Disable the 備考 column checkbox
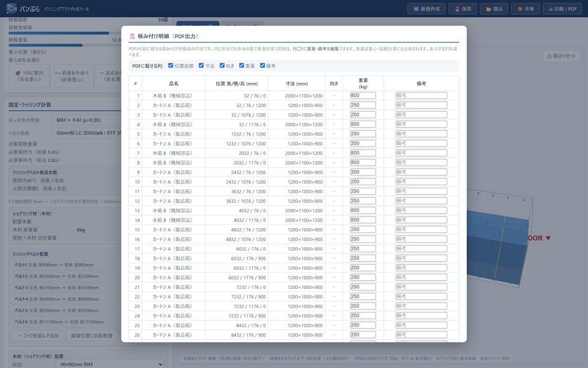This screenshot has height=368, width=588. coord(262,66)
